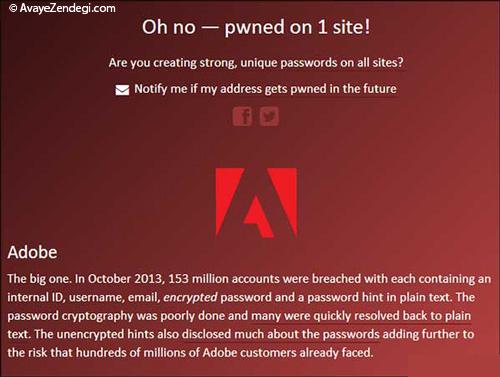Select the 'Adobe' breach heading
Viewport: 500px width, 377px height.
point(32,252)
